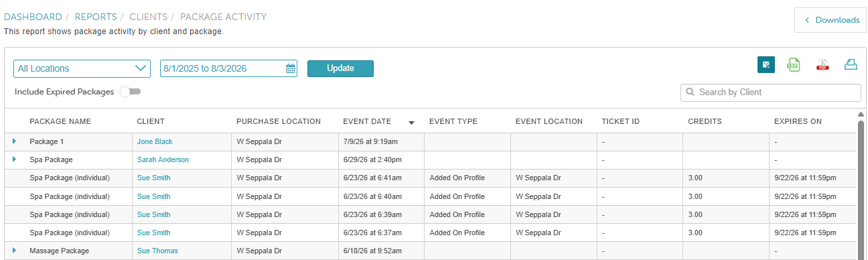Go to Reports breadcrumb

pos(96,17)
